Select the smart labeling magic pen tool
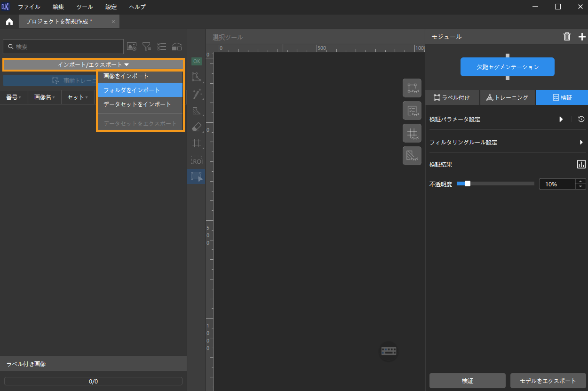588x391 pixels. [196, 94]
